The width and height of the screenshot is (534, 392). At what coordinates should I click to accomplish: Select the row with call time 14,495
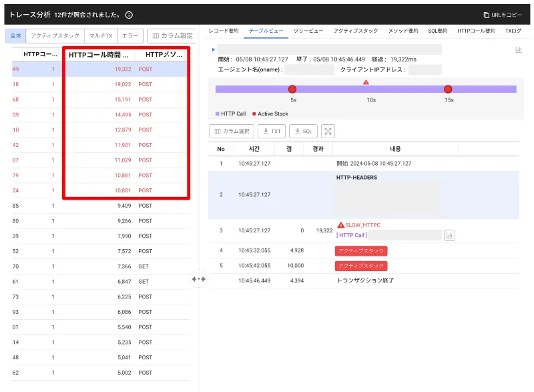coord(101,115)
